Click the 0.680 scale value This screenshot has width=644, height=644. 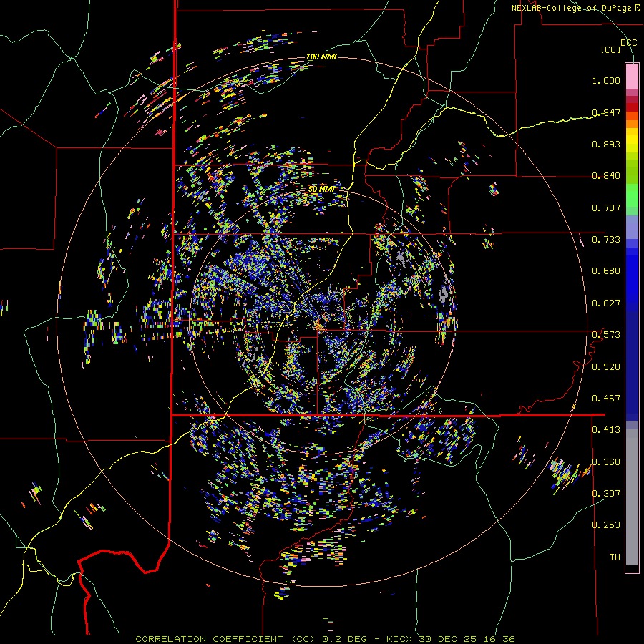point(606,271)
